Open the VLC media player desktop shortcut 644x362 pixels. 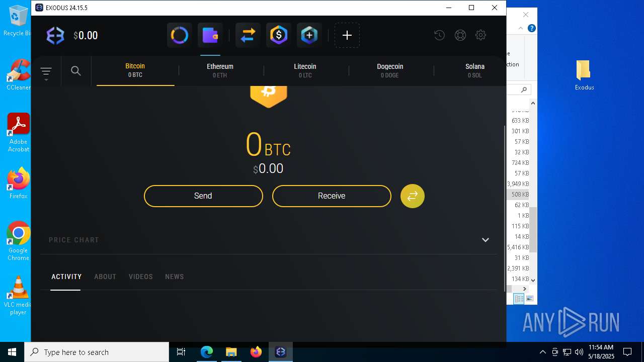coord(18,296)
